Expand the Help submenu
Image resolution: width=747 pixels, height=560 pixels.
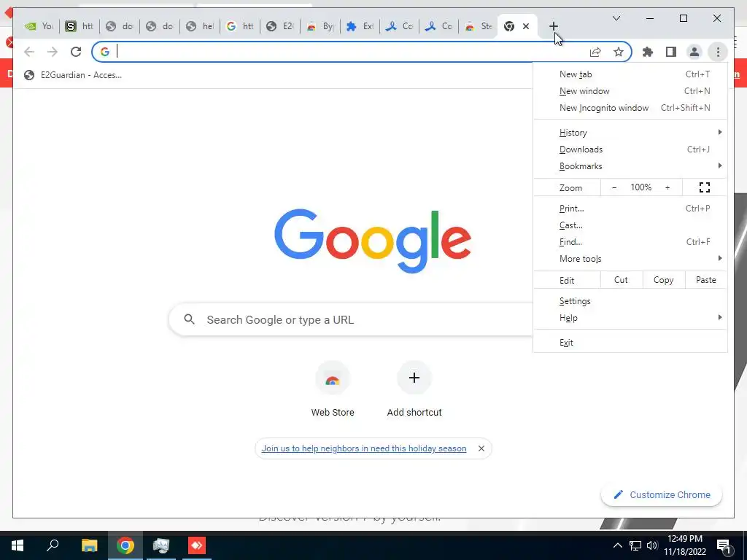pyautogui.click(x=630, y=318)
